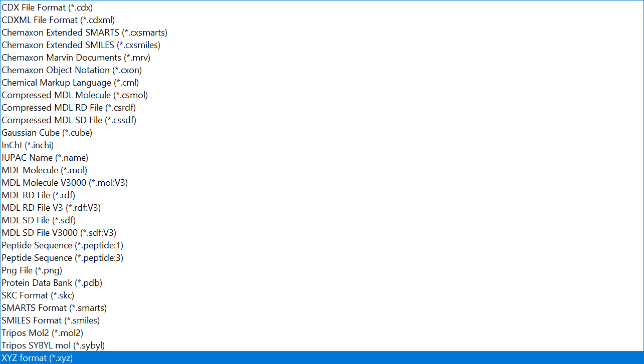Select Compressed MDL Molecule (*.csmol)
This screenshot has height=364, width=644.
click(x=322, y=95)
